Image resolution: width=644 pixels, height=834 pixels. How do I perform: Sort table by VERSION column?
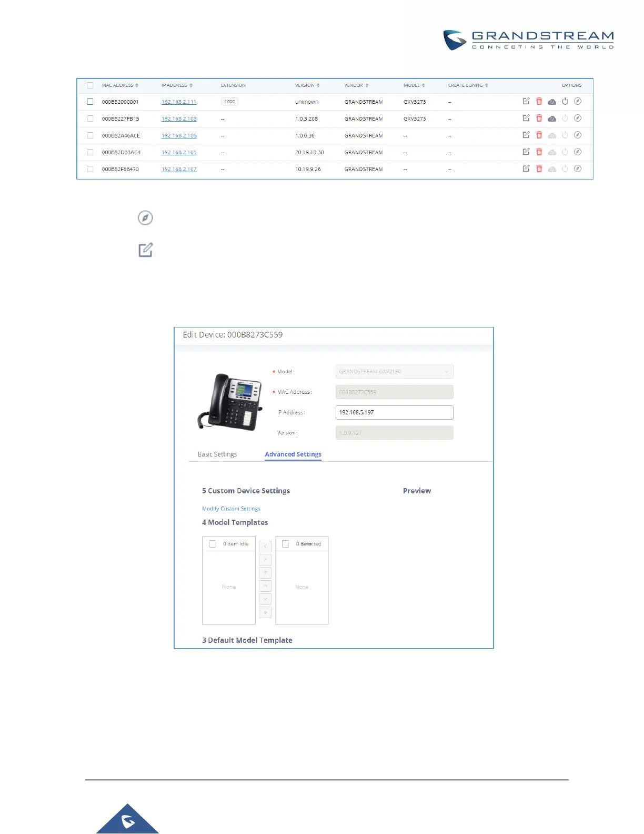(x=307, y=85)
